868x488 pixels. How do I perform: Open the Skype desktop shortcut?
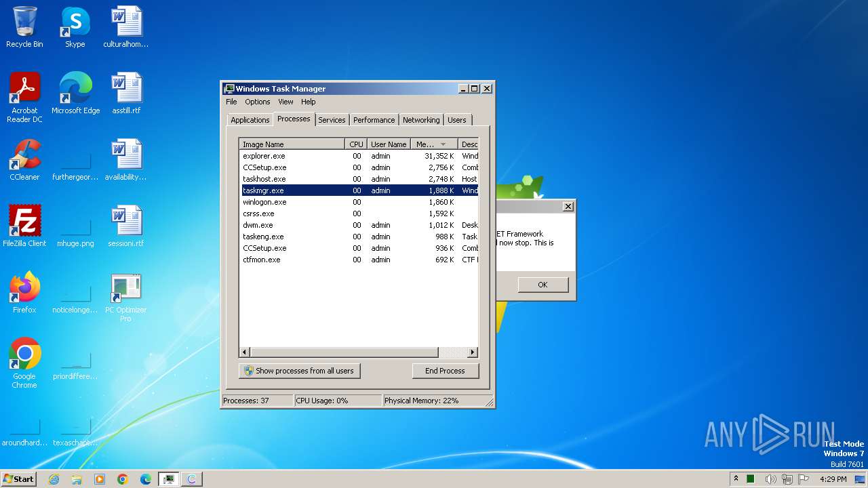pos(75,27)
